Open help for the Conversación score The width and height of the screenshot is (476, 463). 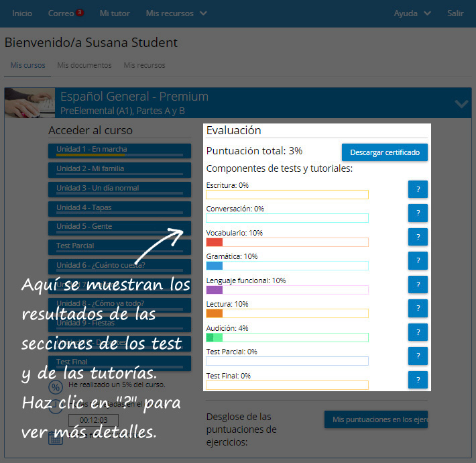pos(418,213)
